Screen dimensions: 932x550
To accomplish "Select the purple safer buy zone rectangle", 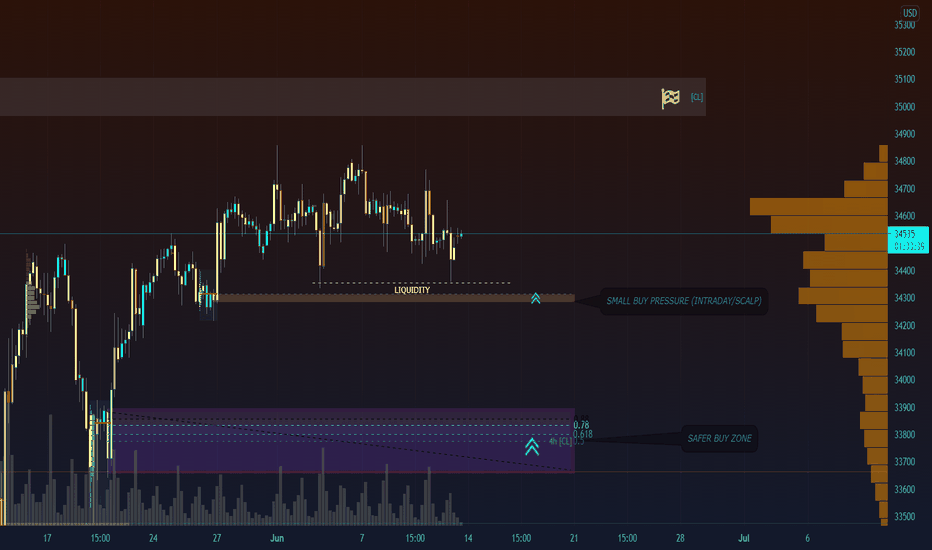I will point(343,441).
